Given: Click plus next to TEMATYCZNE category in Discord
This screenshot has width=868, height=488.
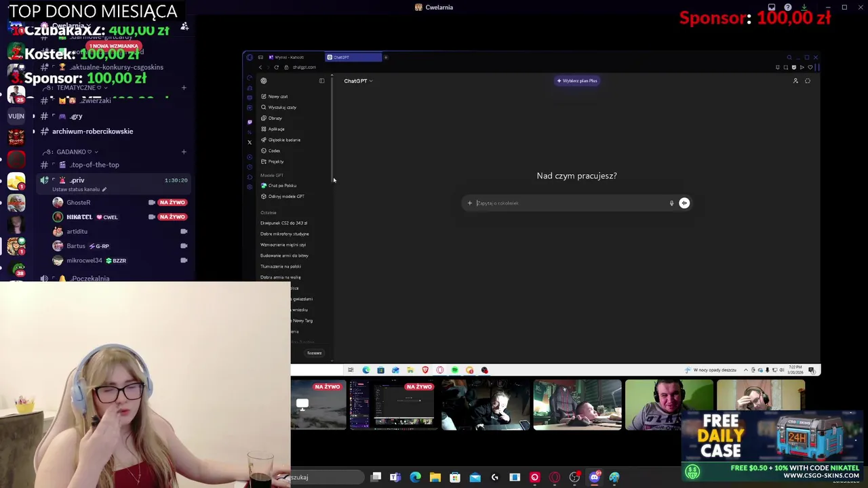Looking at the screenshot, I should click(184, 87).
